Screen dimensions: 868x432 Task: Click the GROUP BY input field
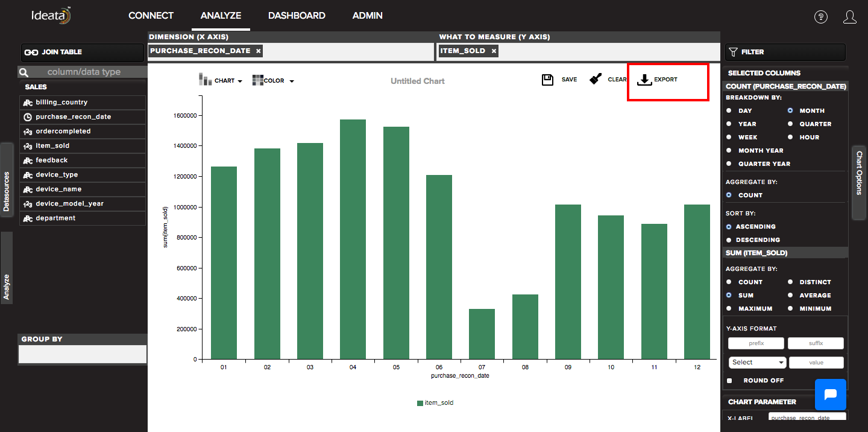(x=83, y=354)
